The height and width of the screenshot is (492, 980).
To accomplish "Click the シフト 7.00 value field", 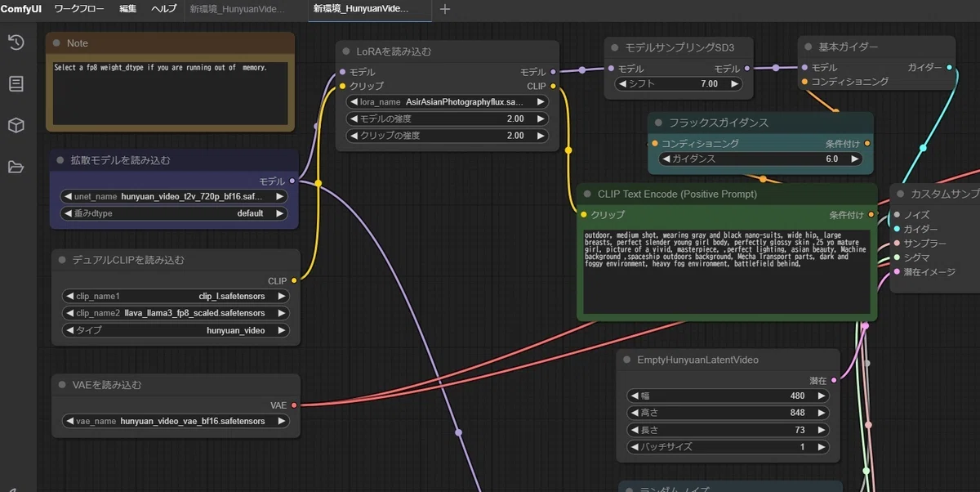I will (x=678, y=84).
